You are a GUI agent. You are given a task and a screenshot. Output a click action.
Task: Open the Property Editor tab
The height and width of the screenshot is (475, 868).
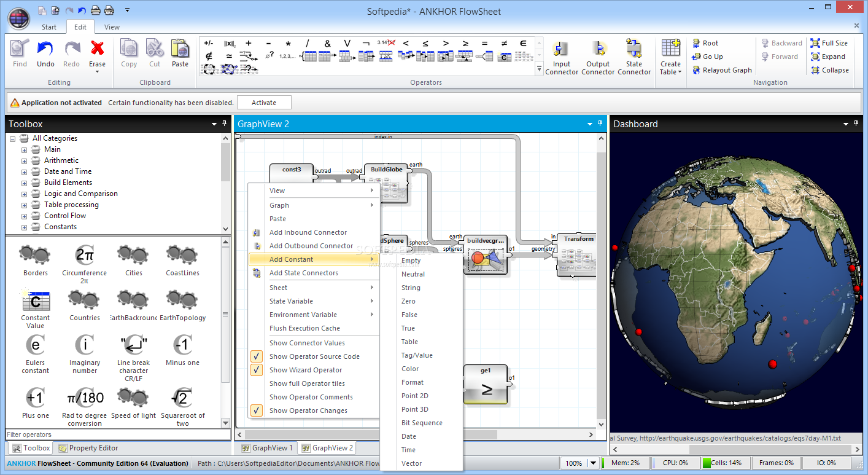click(87, 448)
